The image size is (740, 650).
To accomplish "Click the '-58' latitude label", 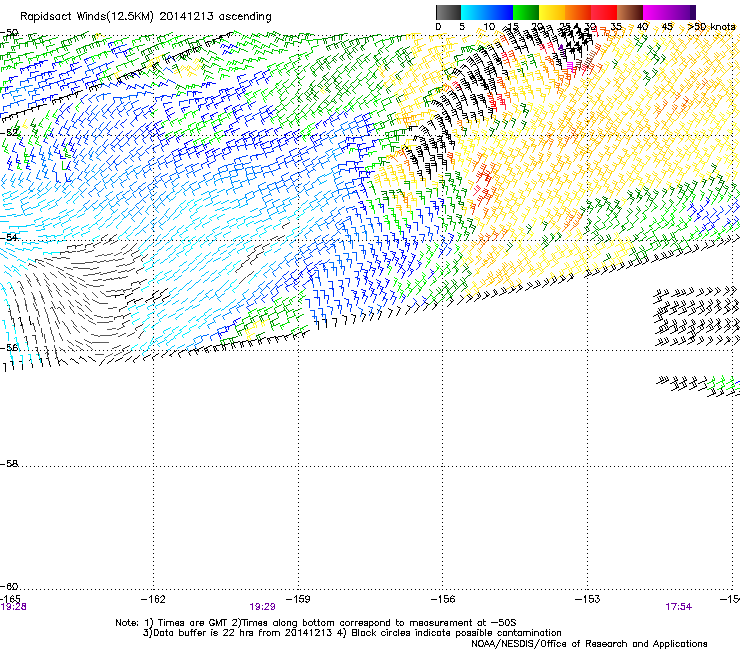I will pyautogui.click(x=9, y=464).
